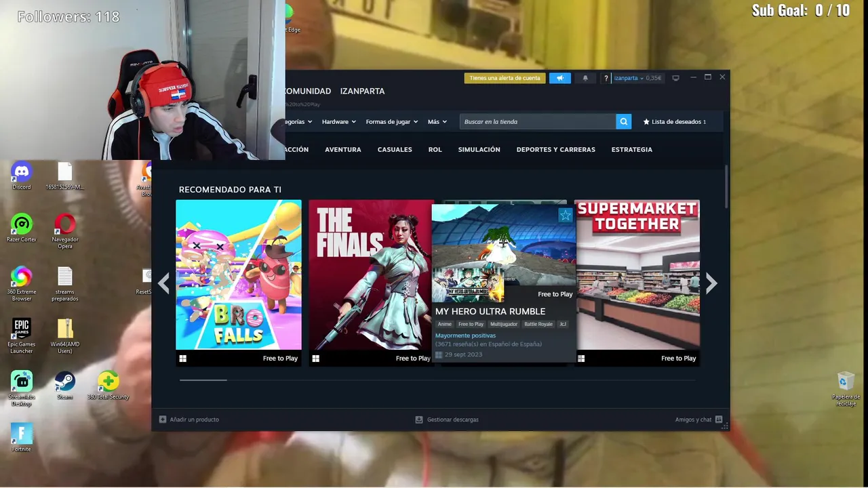The height and width of the screenshot is (488, 868).
Task: Expand the Más dropdown menu
Action: point(437,122)
